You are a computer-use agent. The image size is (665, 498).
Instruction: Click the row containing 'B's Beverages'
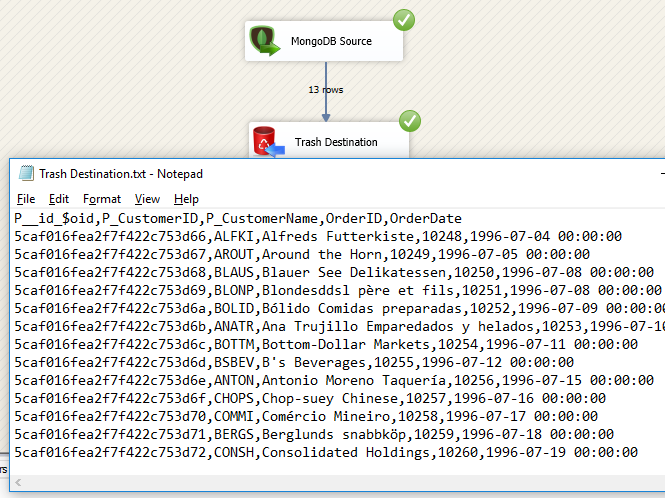pos(294,362)
